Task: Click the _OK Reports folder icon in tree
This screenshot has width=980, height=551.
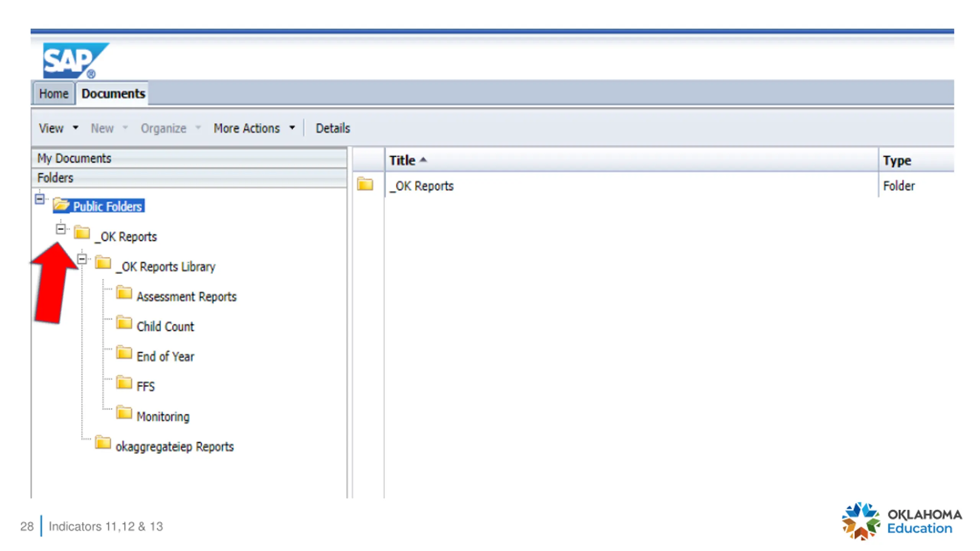Action: click(x=82, y=232)
